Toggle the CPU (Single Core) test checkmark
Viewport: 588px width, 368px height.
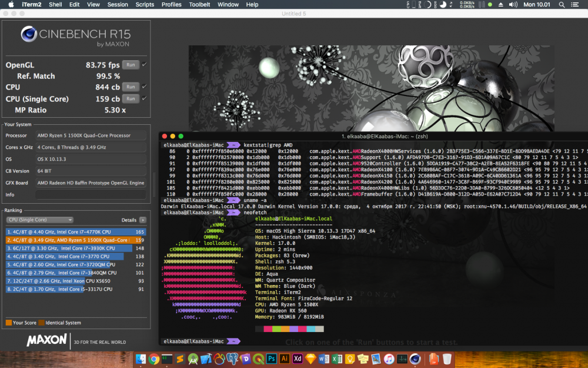point(145,98)
